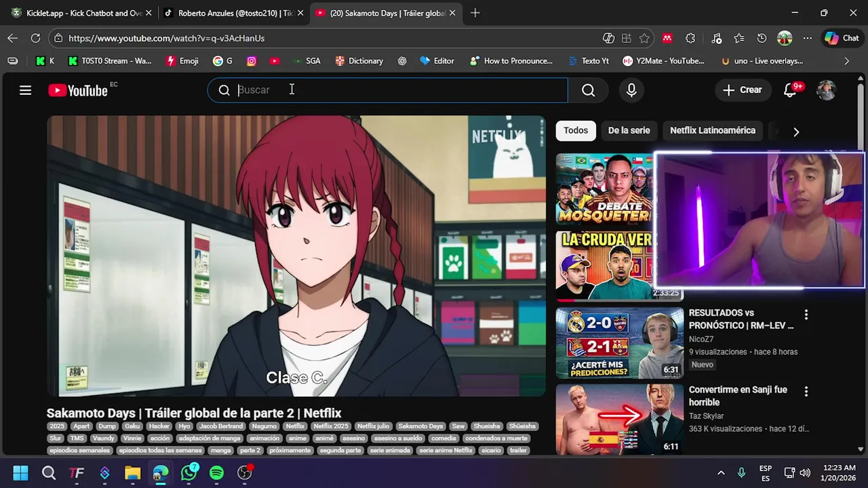Open Y2Mate - YouTube bookmark

tap(663, 61)
